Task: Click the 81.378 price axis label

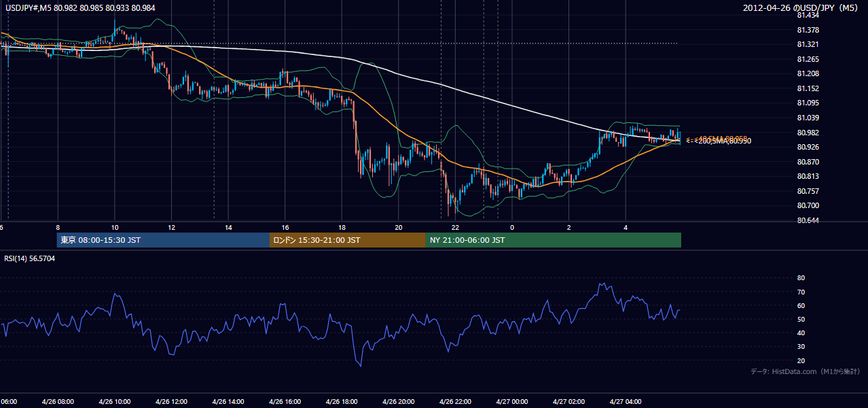Action: tap(808, 31)
